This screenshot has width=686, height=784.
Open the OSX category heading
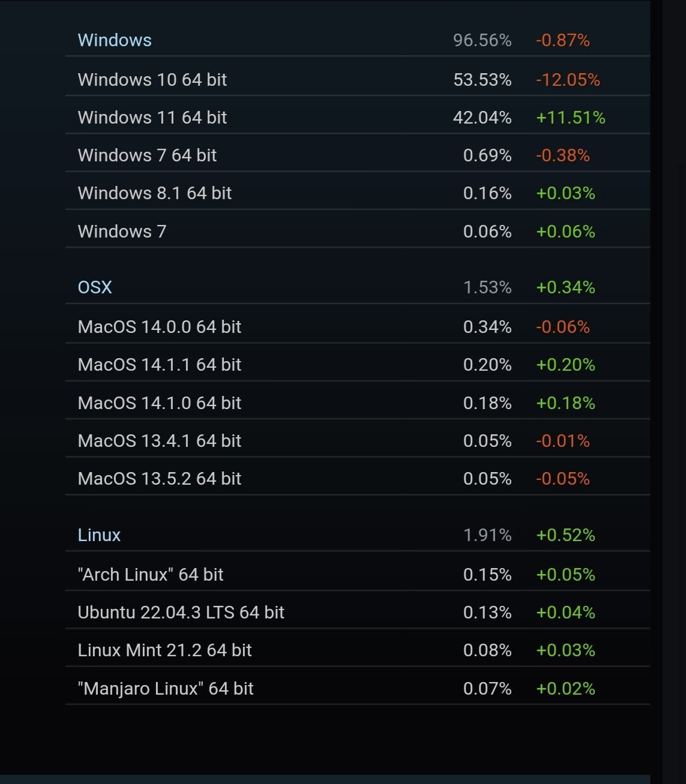95,287
